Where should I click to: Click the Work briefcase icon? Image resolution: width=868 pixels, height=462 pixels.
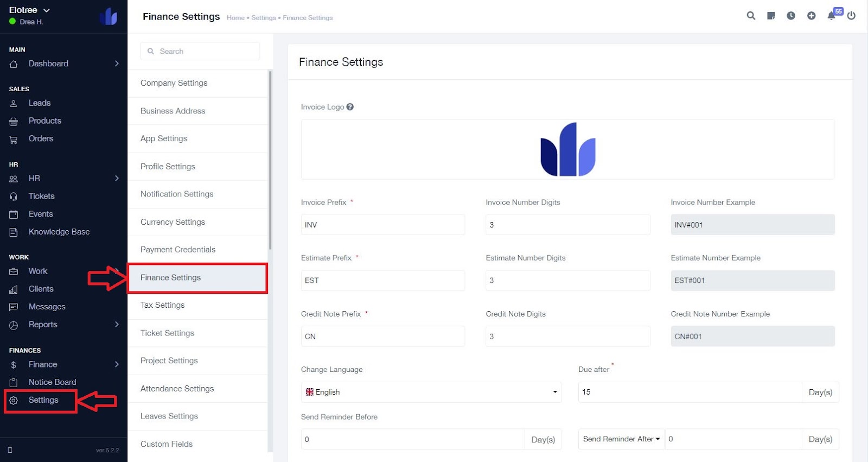(14, 271)
